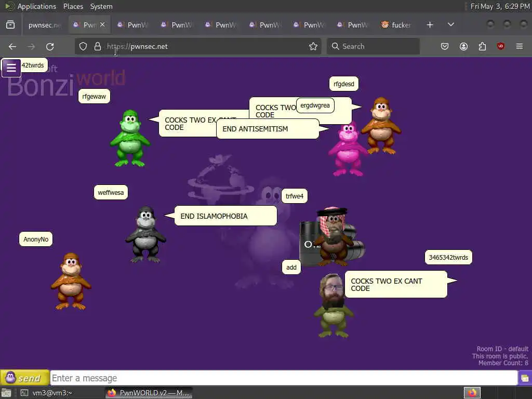Click the brown Bonzi under rfgdesd
The width and height of the screenshot is (532, 399).
381,126
